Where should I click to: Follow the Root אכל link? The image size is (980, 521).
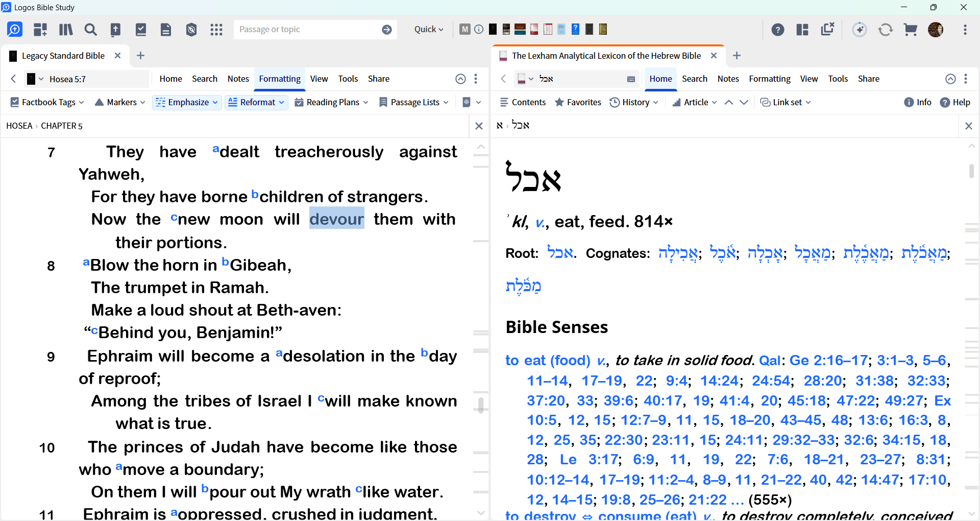[560, 253]
